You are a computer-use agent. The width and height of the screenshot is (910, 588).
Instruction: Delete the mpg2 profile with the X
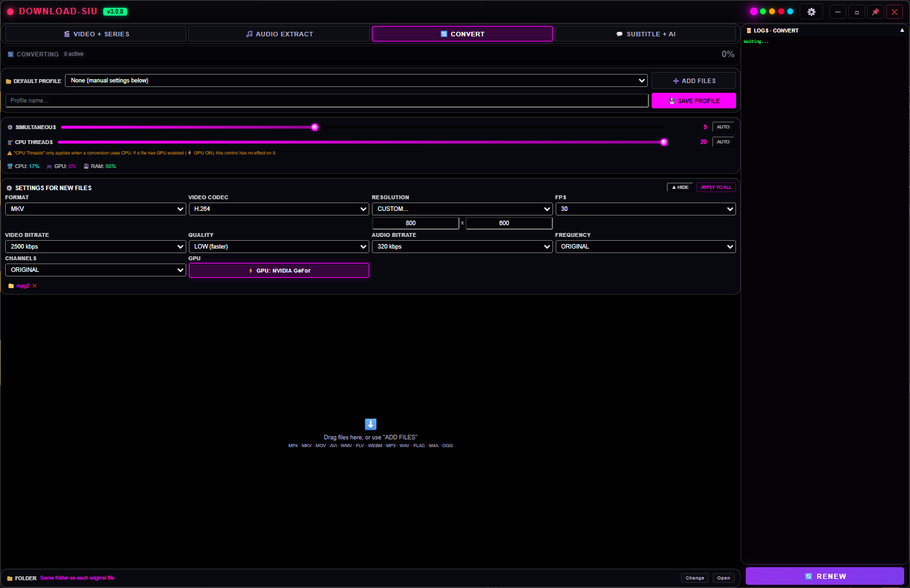point(34,286)
